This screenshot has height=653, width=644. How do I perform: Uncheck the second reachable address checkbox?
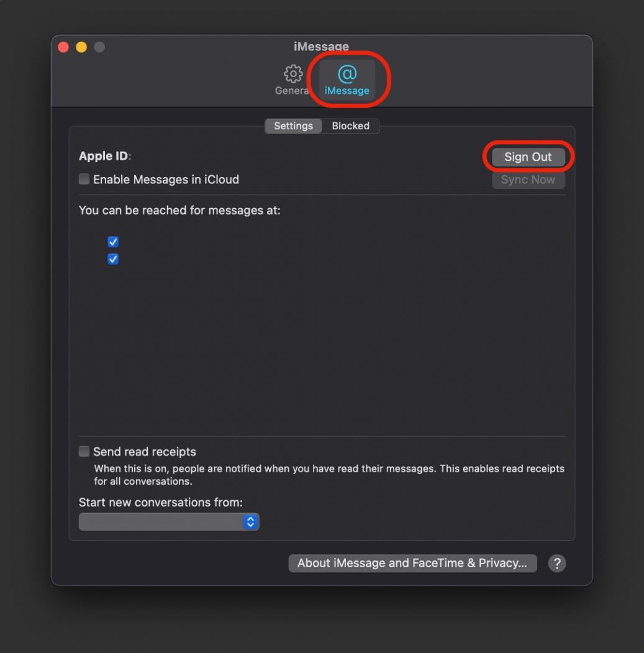pyautogui.click(x=112, y=258)
